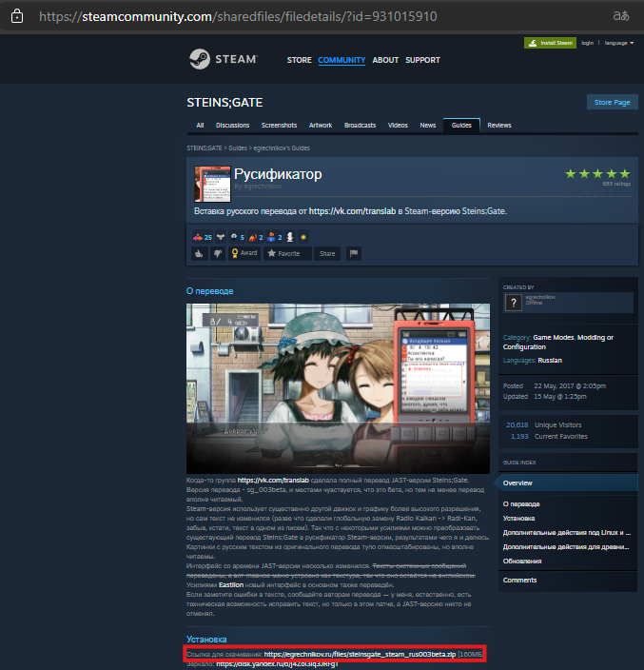The width and height of the screenshot is (644, 670).
Task: Open the ABOUT menu
Action: coord(385,60)
